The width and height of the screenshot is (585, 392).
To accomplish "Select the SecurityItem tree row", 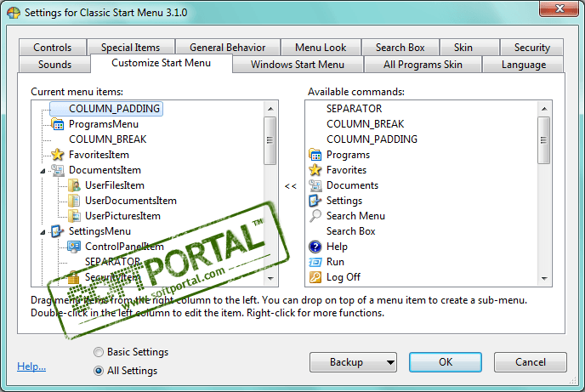I will [112, 277].
